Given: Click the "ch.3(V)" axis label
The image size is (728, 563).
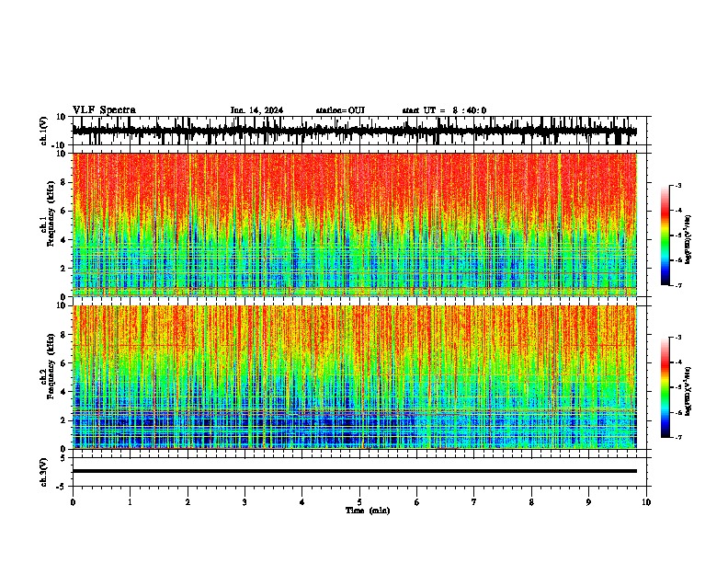Looking at the screenshot, I should (43, 472).
